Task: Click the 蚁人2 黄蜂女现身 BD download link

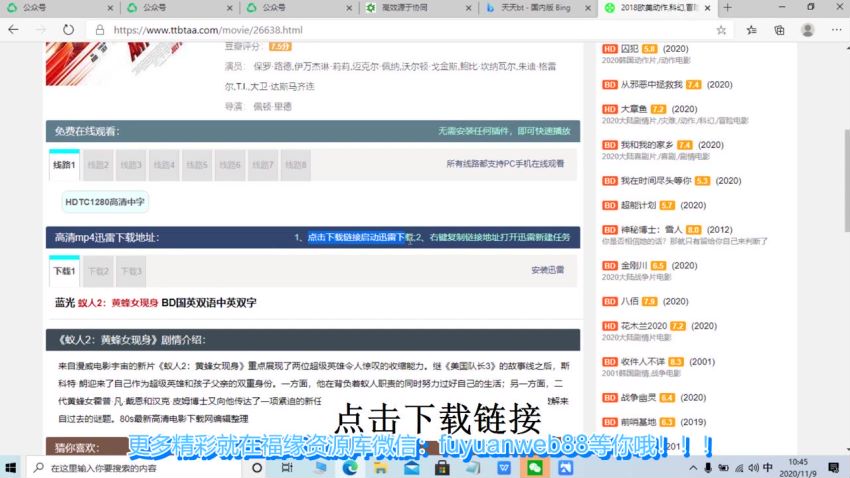Action: [x=156, y=302]
